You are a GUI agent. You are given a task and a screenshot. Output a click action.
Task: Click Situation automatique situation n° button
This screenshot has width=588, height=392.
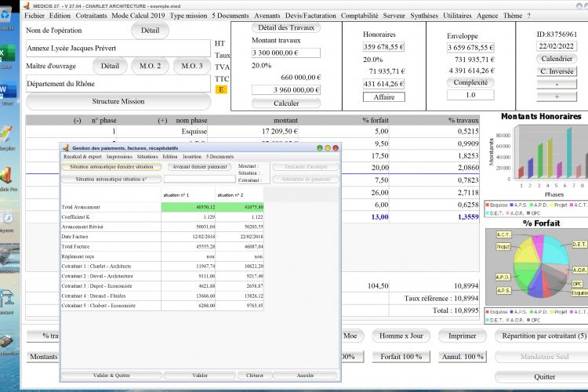coord(111,179)
